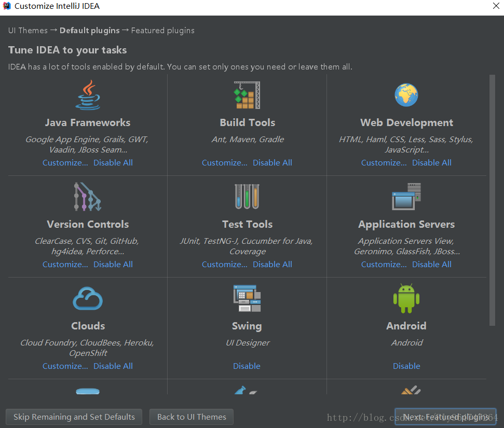
Task: Customize Web Development plugins
Action: pyautogui.click(x=384, y=162)
